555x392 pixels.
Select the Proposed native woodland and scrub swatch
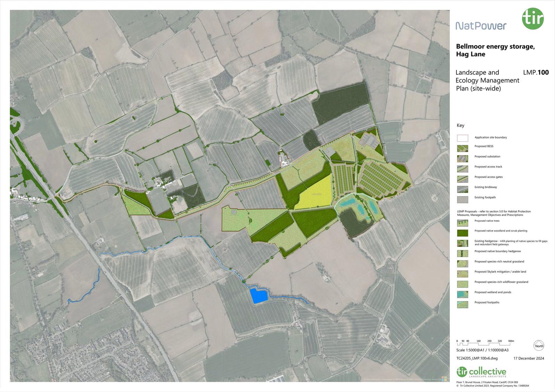462,233
